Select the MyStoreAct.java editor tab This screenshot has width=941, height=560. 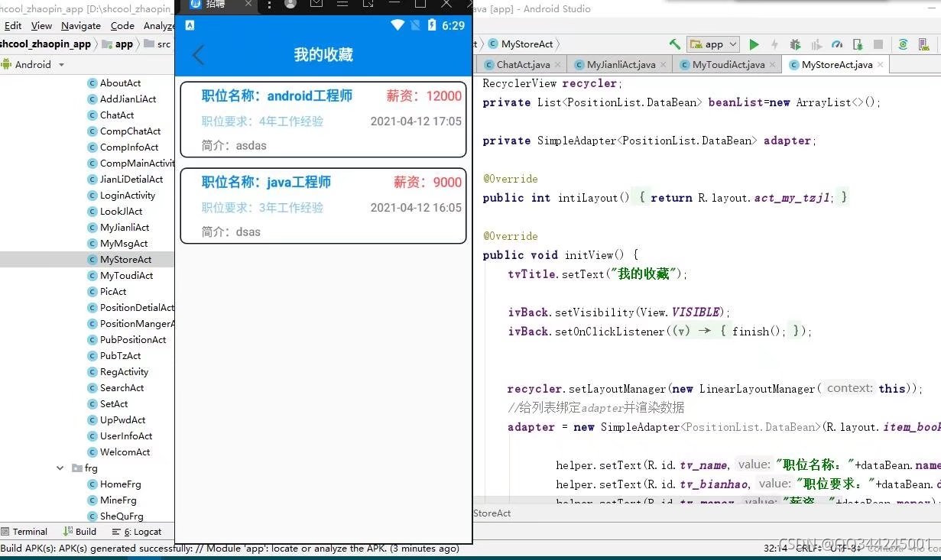click(837, 65)
